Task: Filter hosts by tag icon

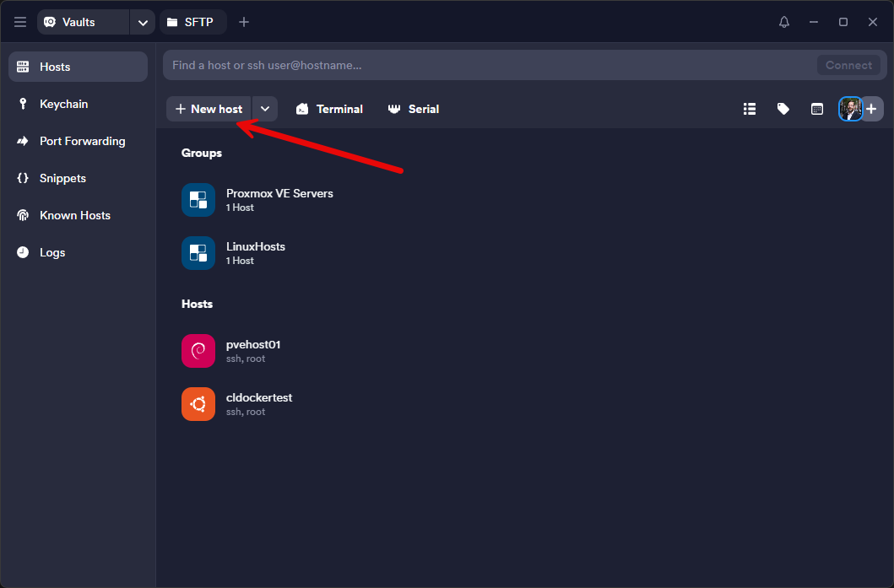Action: [x=783, y=109]
